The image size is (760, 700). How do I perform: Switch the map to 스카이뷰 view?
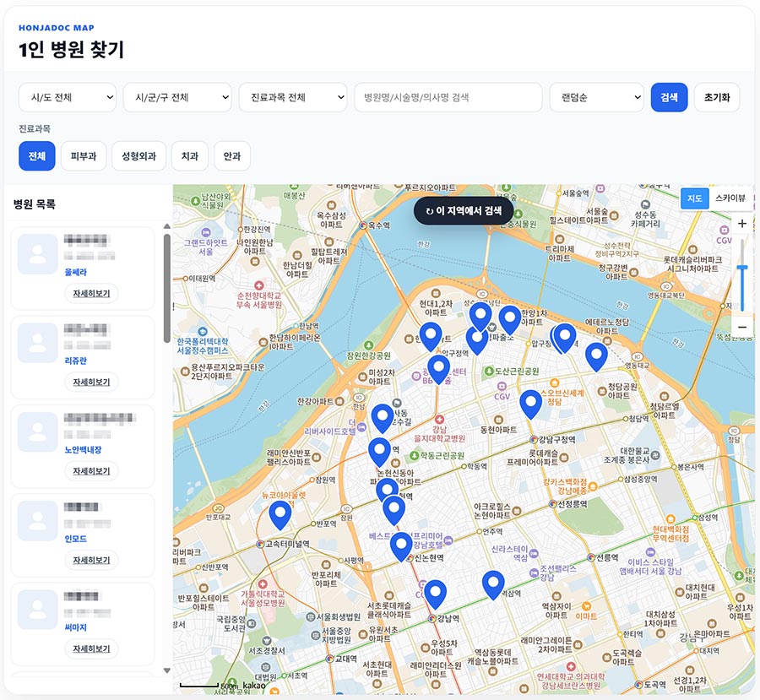[x=730, y=198]
